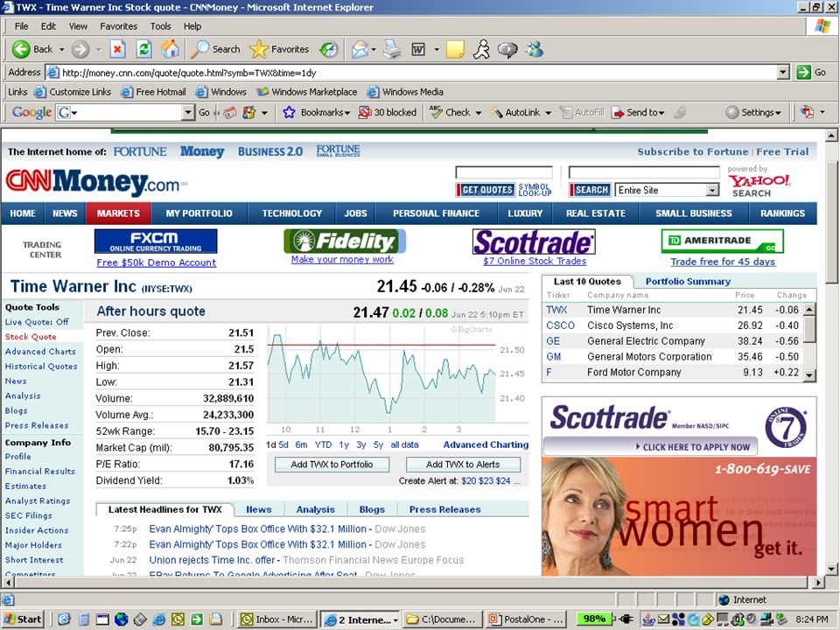Click the Last 10 Quotes list scroll down arrow
The height and width of the screenshot is (630, 840).
(809, 375)
